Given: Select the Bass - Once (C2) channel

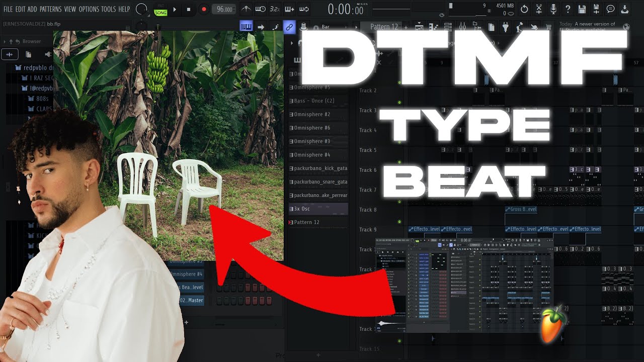Looking at the screenshot, I should (x=317, y=101).
